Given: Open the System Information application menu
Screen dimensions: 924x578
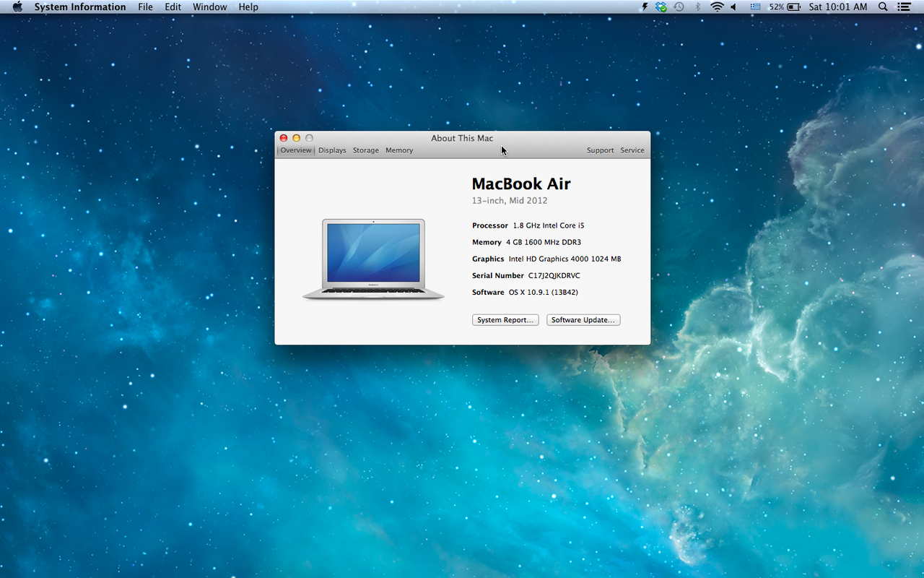Looking at the screenshot, I should 80,7.
